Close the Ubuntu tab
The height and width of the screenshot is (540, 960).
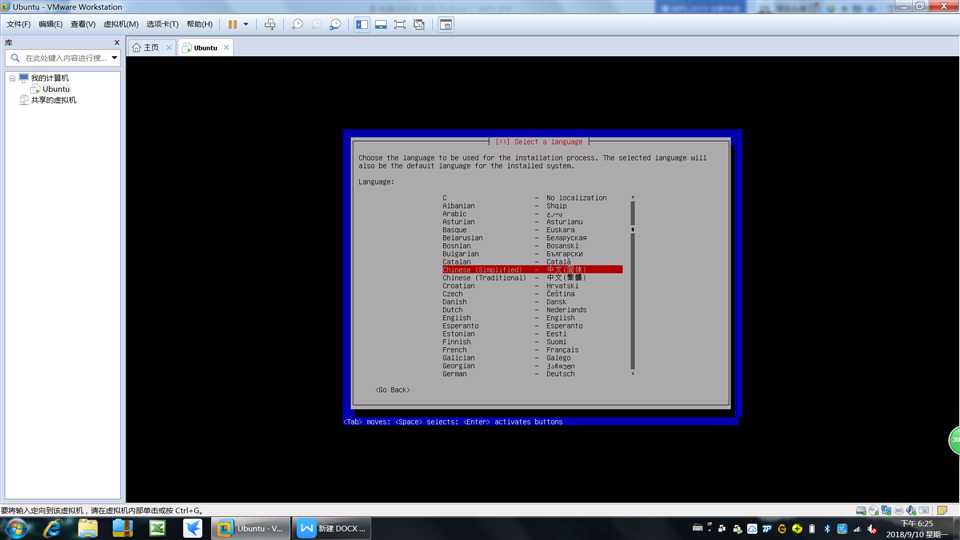pos(227,47)
